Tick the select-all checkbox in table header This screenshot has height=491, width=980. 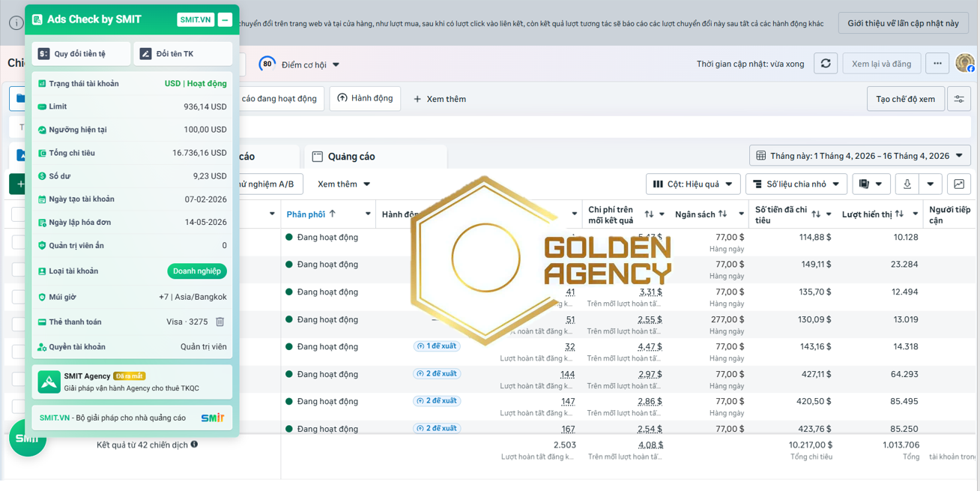click(x=19, y=214)
